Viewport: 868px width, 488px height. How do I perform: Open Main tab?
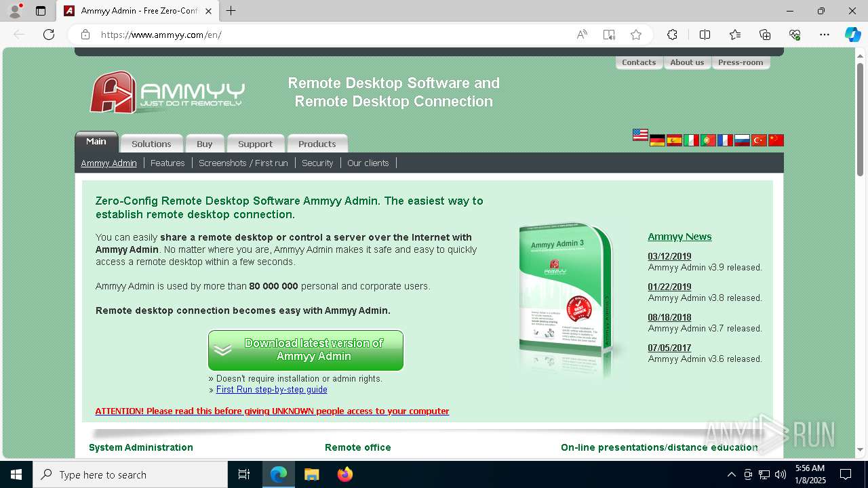96,142
